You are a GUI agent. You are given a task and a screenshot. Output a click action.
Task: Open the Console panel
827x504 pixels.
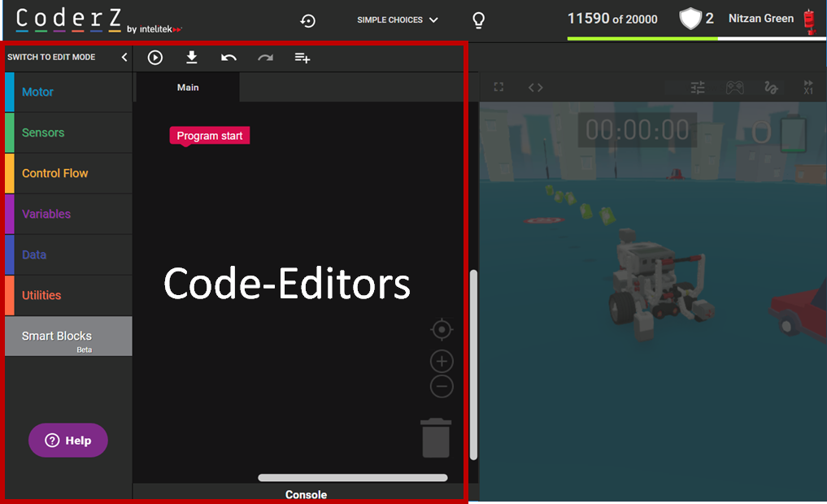point(306,494)
